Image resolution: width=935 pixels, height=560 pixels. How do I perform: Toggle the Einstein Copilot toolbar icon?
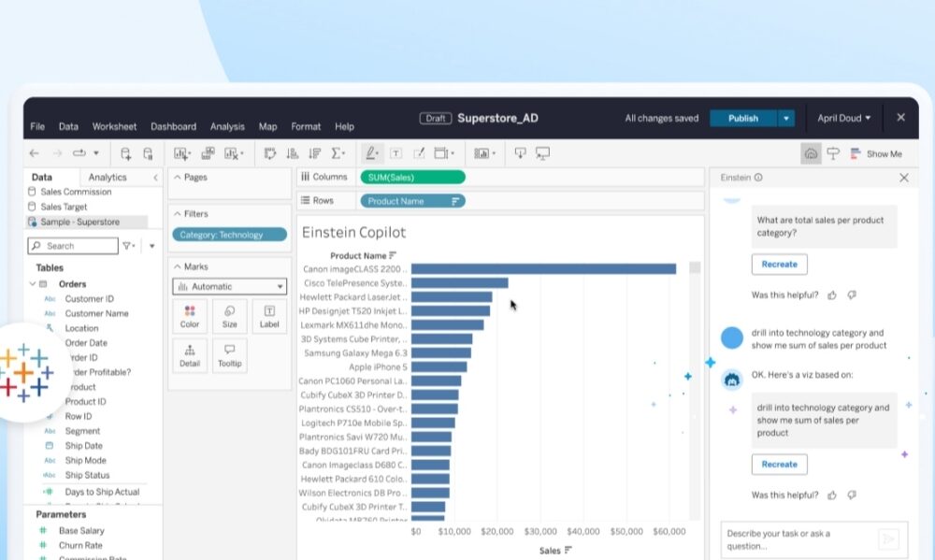811,153
